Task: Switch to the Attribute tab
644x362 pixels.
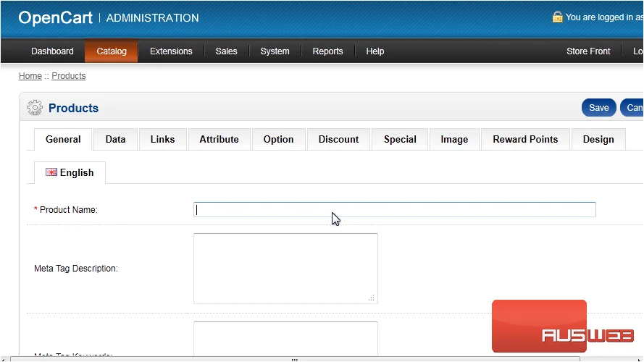Action: (x=219, y=139)
